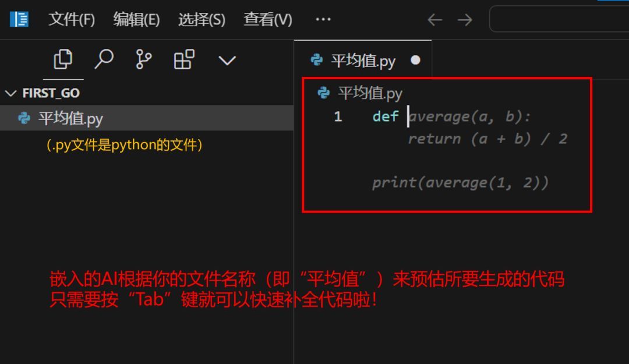Viewport: 629px width, 364px height.
Task: Open the Extensions panel icon
Action: [x=184, y=59]
